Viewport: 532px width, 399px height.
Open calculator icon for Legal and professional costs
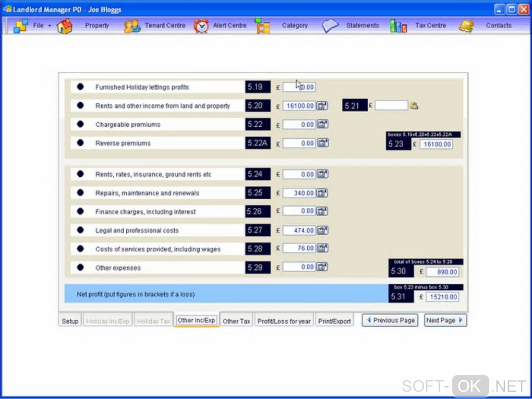click(322, 231)
